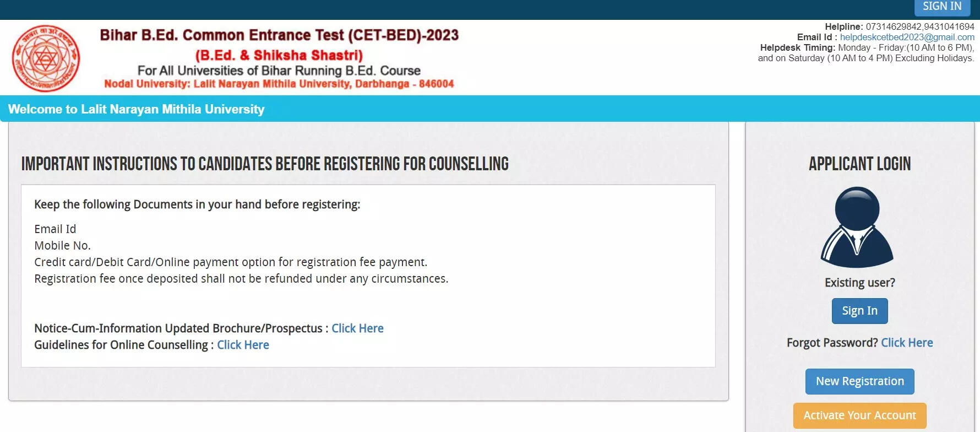Click the Helpdesk Timing information text
This screenshot has width=980, height=432.
[x=866, y=53]
